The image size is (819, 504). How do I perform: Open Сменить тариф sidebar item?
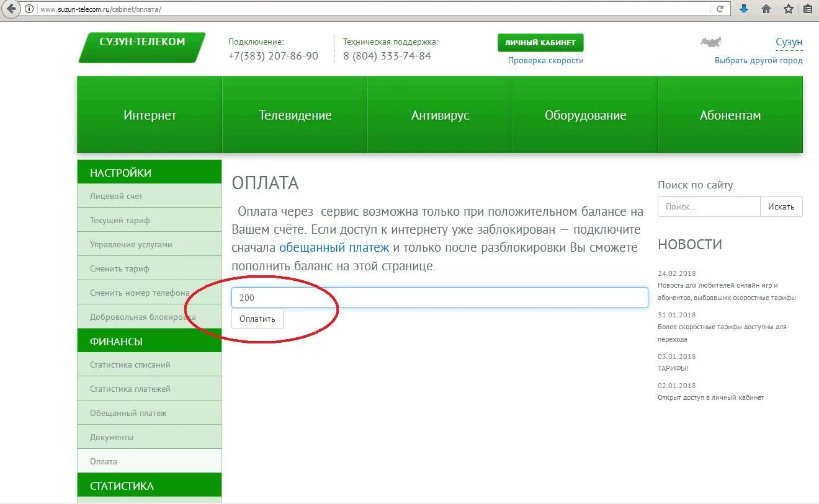tap(150, 268)
